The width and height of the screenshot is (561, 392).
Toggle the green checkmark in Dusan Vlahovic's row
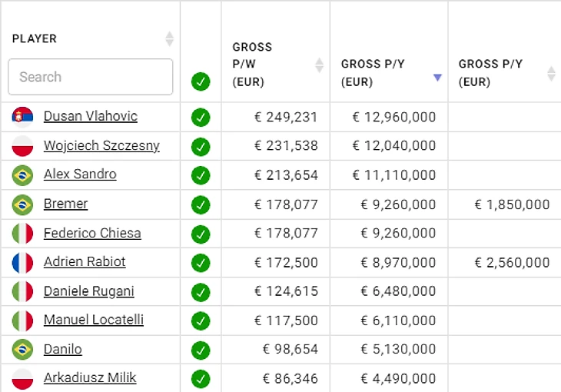201,118
